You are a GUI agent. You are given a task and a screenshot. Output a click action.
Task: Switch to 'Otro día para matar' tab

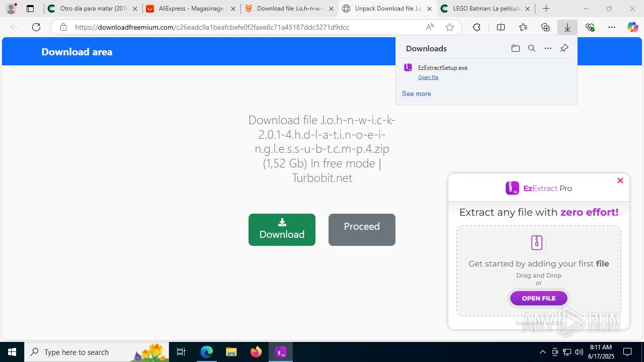point(93,9)
